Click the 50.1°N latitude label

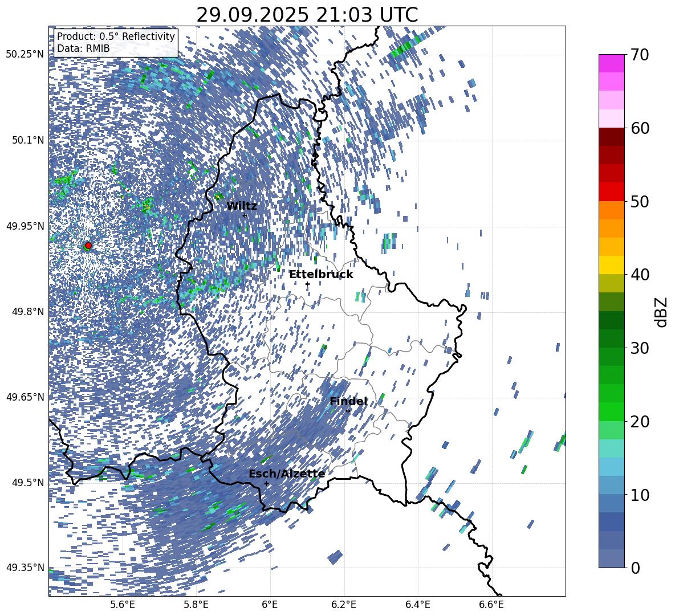click(x=27, y=140)
